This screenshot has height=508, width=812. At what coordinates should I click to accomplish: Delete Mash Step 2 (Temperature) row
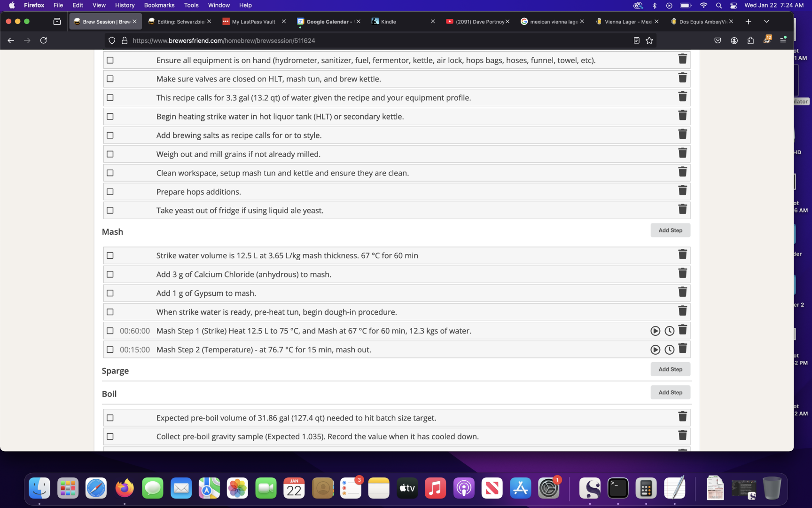coord(682,349)
